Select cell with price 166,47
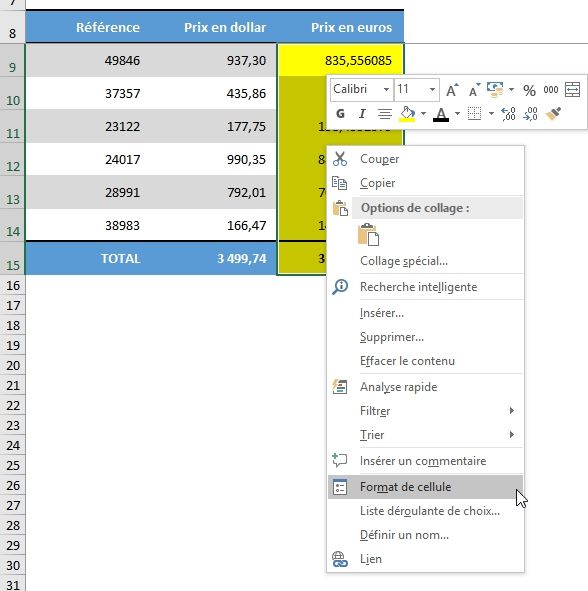 (214, 225)
